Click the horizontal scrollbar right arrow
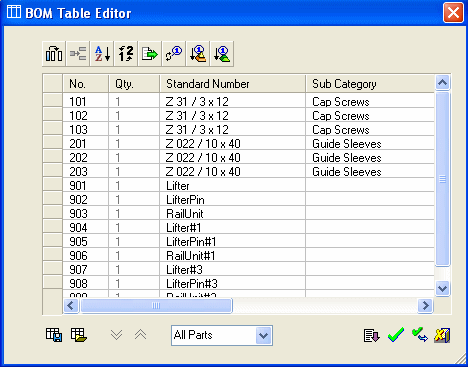 click(425, 305)
